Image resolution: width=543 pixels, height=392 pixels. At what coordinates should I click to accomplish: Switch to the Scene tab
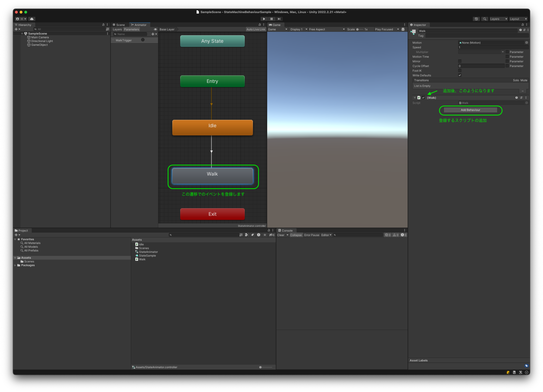tap(120, 25)
